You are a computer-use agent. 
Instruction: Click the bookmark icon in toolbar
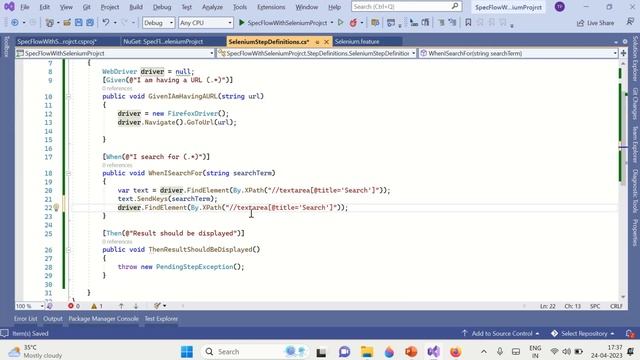(x=468, y=23)
